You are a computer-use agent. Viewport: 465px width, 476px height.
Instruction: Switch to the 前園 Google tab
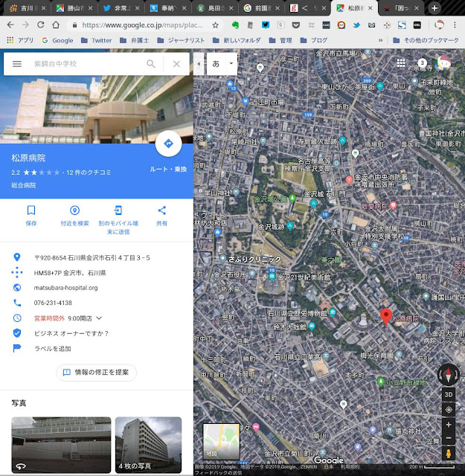click(261, 8)
